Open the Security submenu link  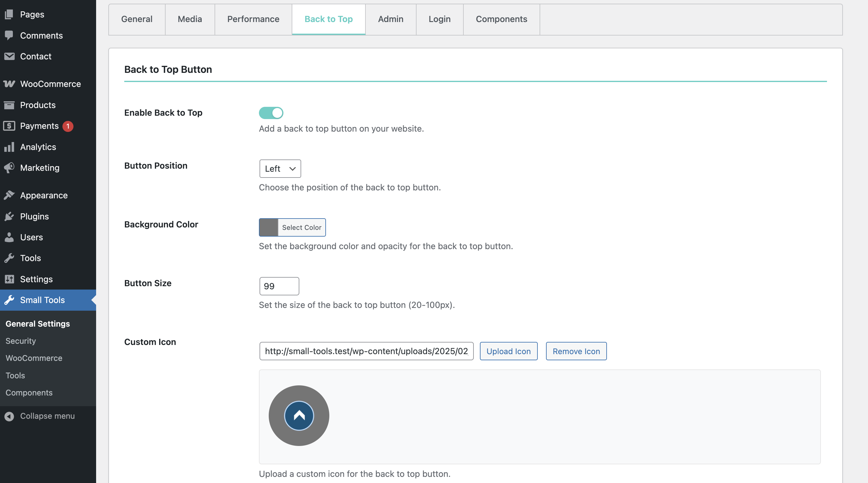coord(21,341)
